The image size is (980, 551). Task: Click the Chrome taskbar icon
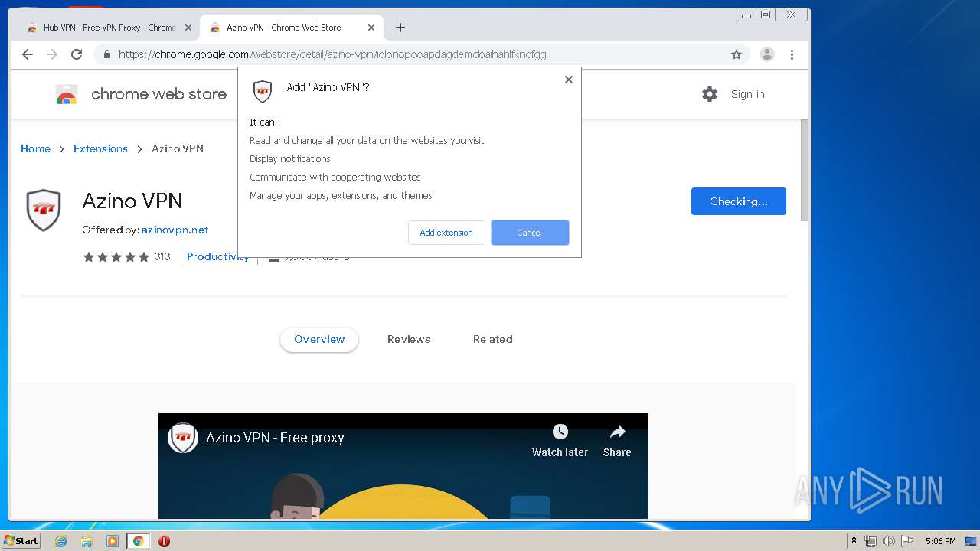click(139, 541)
